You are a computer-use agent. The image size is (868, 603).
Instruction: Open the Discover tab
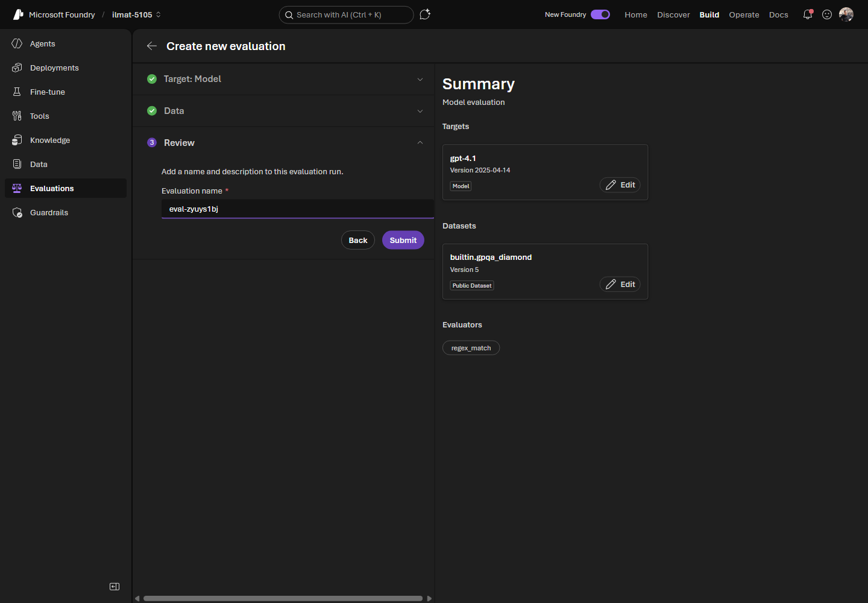coord(673,14)
